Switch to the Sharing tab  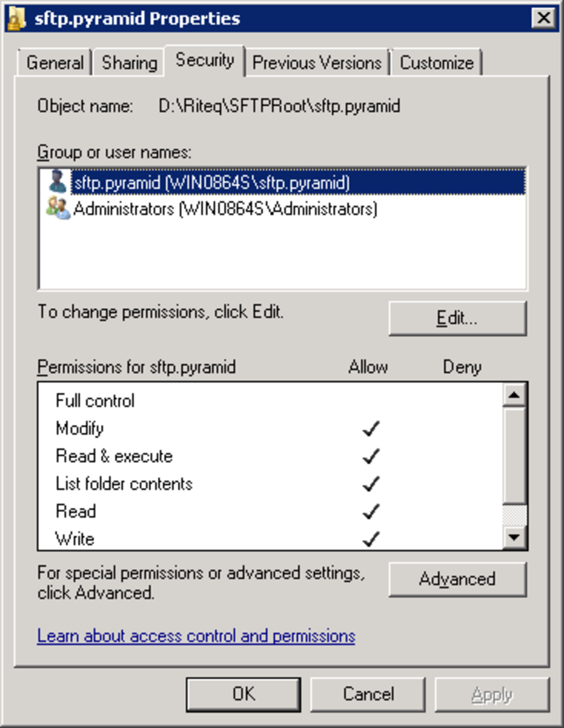pos(127,61)
